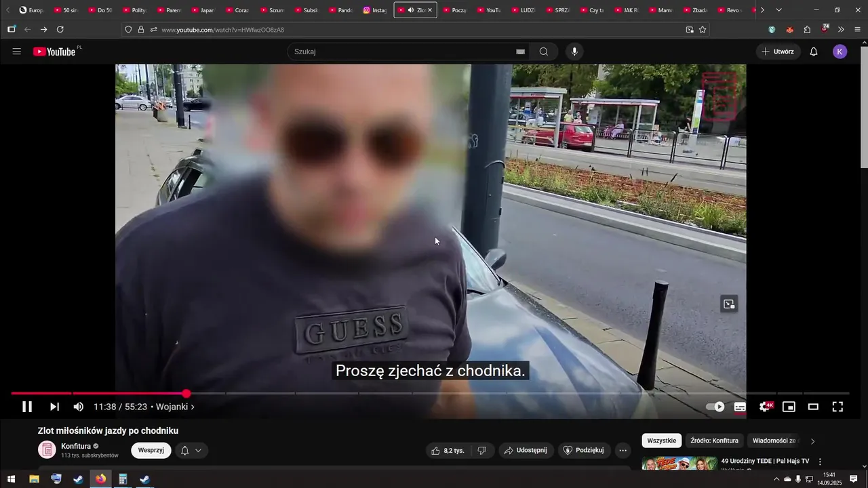Switch to the Instagram browser tab

(376, 10)
